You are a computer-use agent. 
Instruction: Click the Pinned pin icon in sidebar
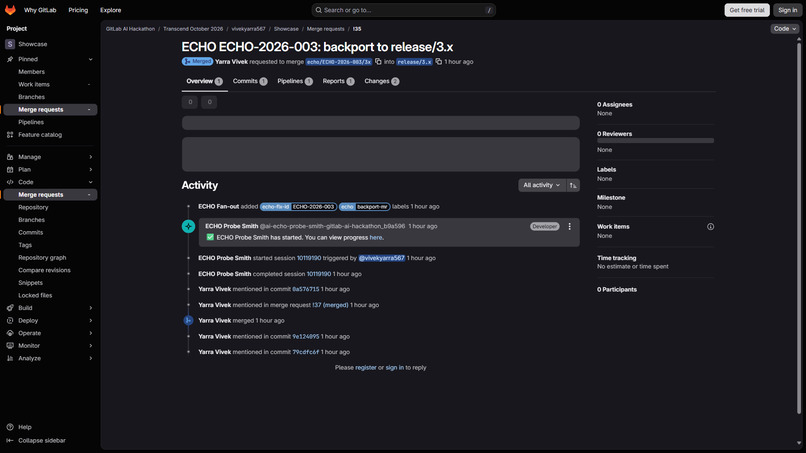[10, 59]
